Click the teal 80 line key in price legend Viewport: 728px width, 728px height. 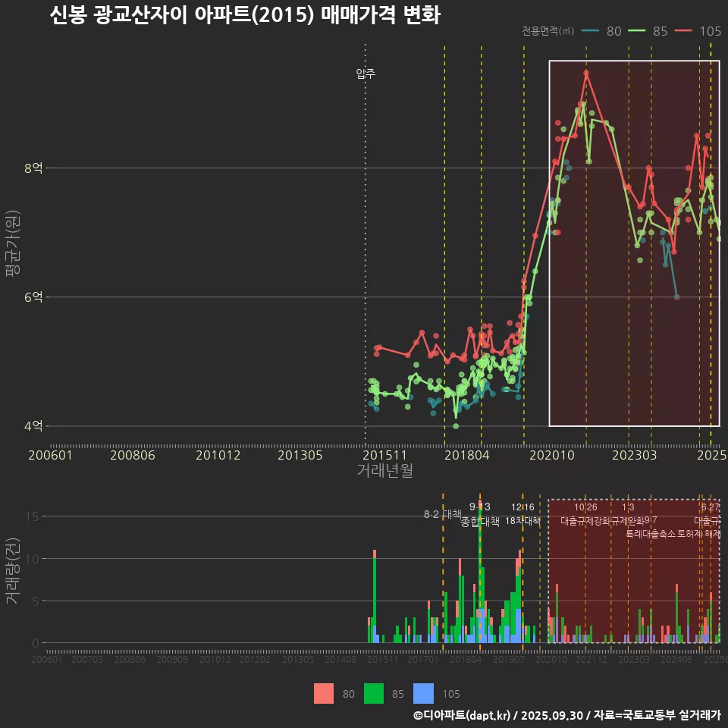point(591,31)
